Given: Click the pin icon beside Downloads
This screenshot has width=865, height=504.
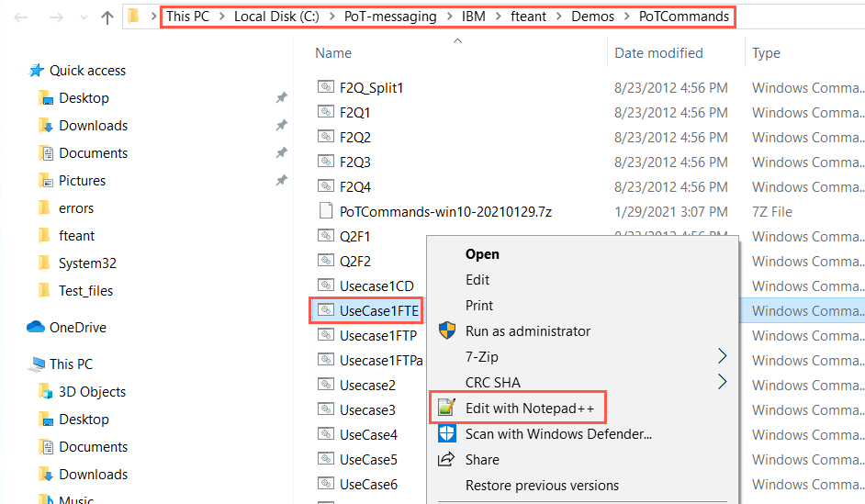Looking at the screenshot, I should (281, 125).
